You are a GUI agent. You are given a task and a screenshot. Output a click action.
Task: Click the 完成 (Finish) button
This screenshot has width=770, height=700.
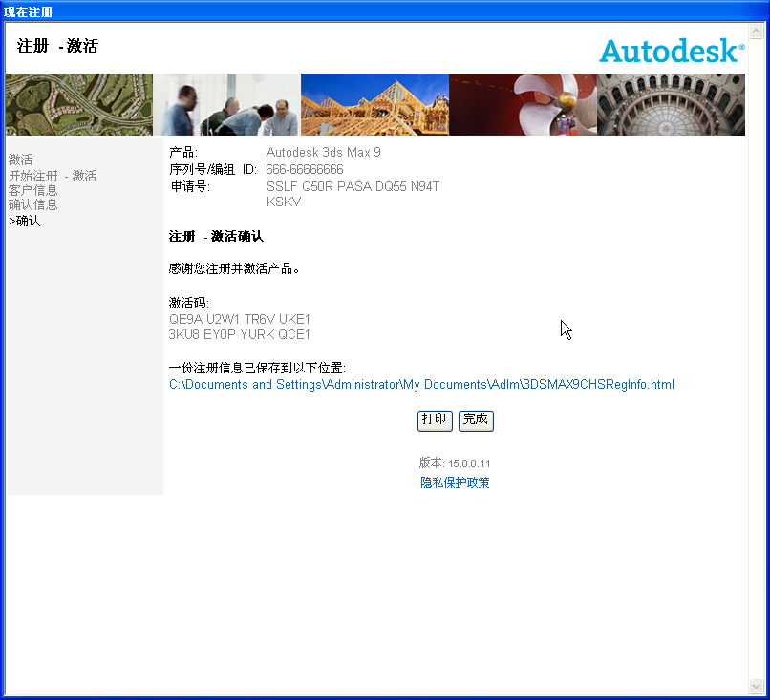click(x=476, y=421)
